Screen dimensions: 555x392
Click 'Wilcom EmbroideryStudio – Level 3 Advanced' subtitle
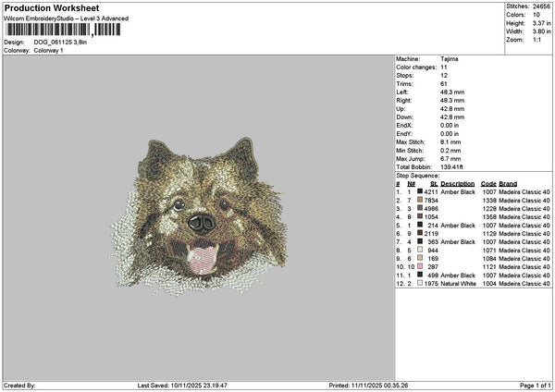click(x=67, y=18)
